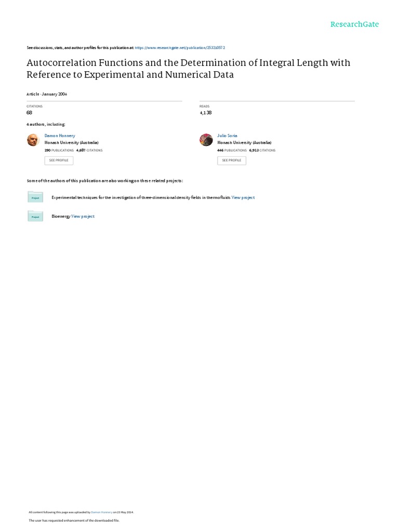Open Damon Honnery's author name link
399x532 pixels.
point(60,136)
